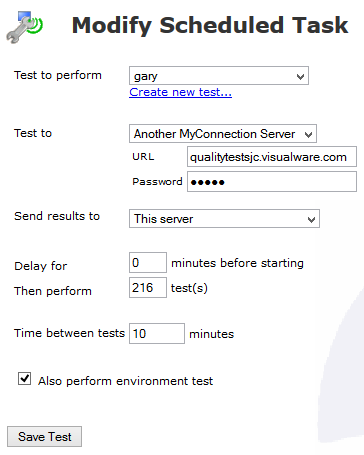
Task: Expand the 'This server' results dropdown
Action: pos(224,219)
